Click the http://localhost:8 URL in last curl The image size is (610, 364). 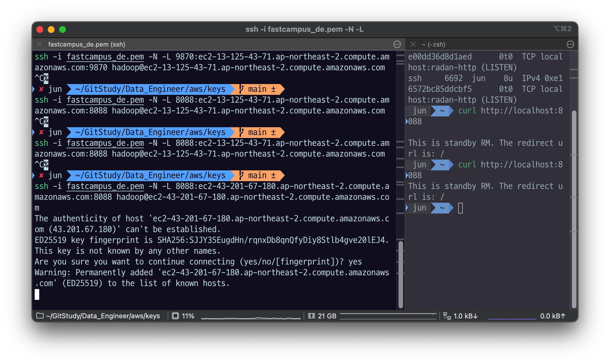[522, 165]
